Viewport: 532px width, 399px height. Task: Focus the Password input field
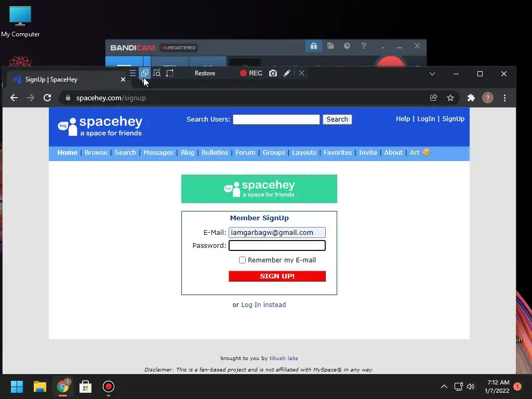click(x=277, y=245)
